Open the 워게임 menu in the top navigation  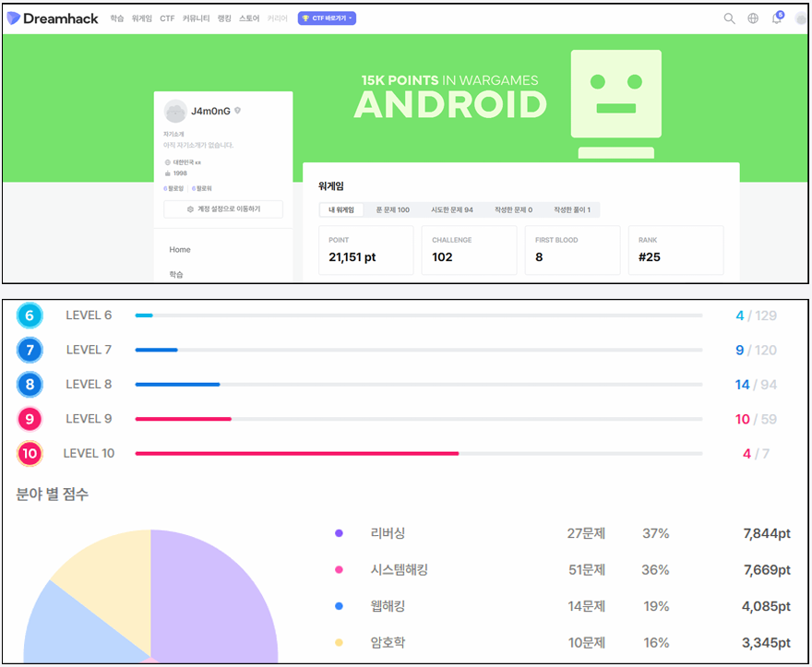coord(142,18)
